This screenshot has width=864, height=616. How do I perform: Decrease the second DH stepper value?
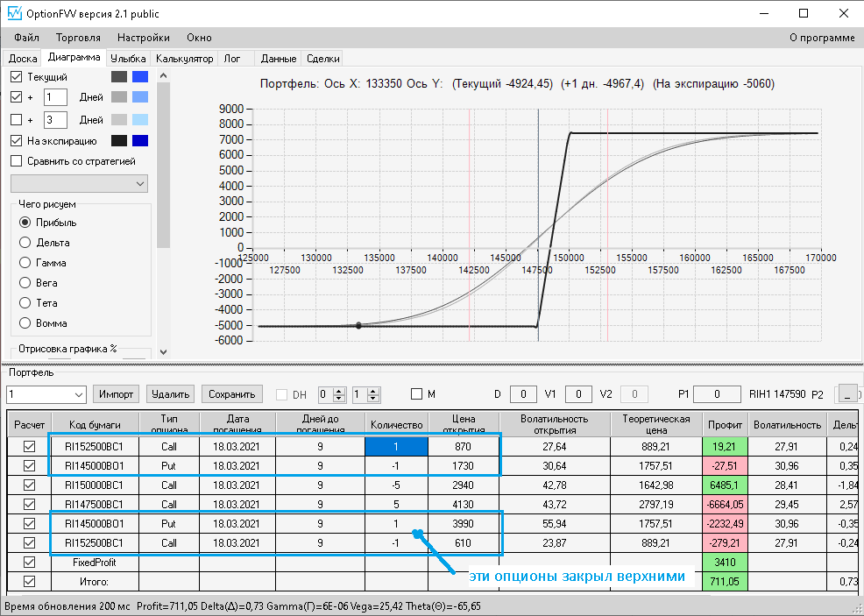click(373, 398)
